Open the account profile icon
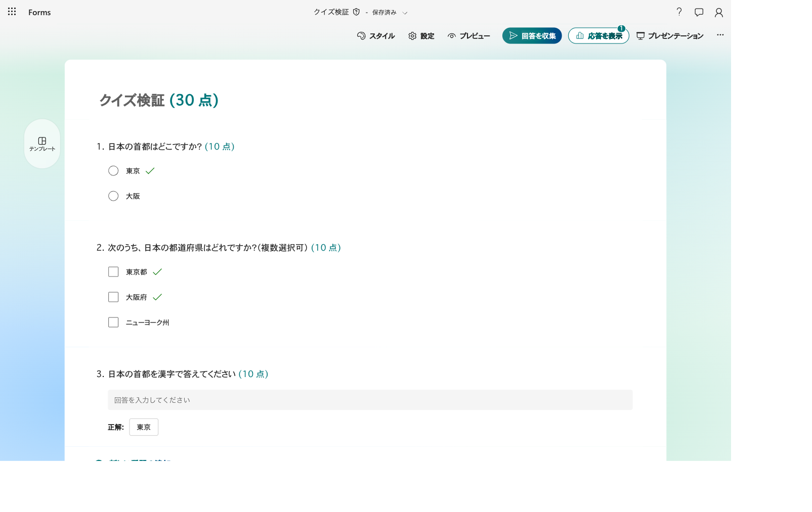Screen dimensions: 812x512 [x=718, y=12]
